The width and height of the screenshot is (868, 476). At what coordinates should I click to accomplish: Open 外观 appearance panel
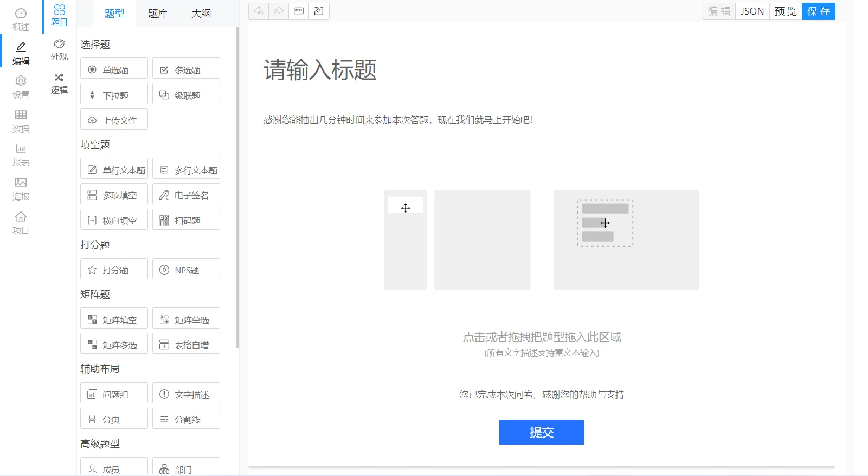click(x=59, y=49)
